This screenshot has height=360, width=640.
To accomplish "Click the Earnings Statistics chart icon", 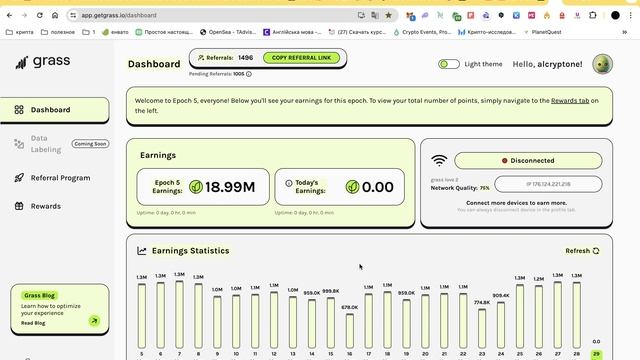I will (x=142, y=251).
